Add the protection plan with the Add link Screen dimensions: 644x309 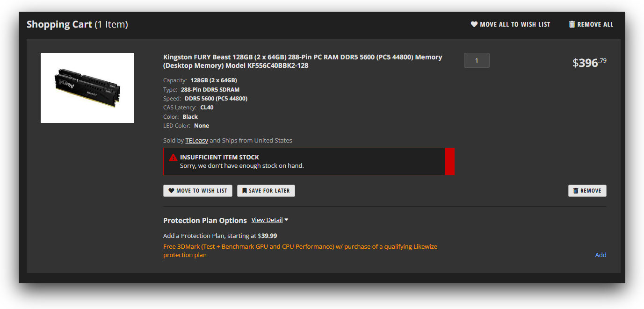(601, 255)
